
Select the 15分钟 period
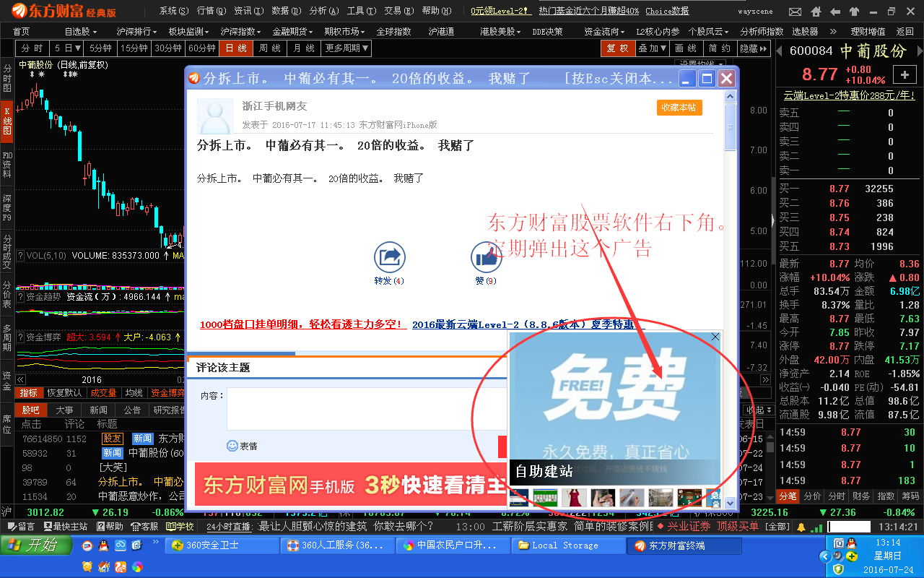[134, 48]
